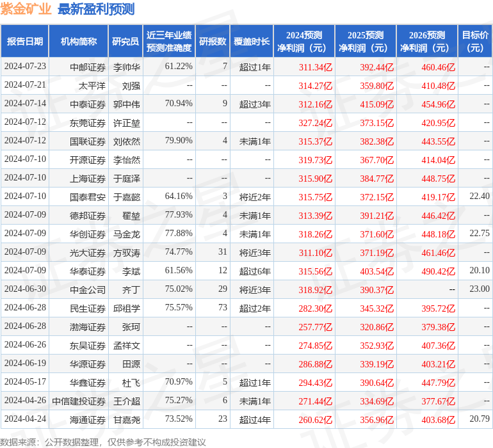Click the 314.27亿 profit forecast

316,86
